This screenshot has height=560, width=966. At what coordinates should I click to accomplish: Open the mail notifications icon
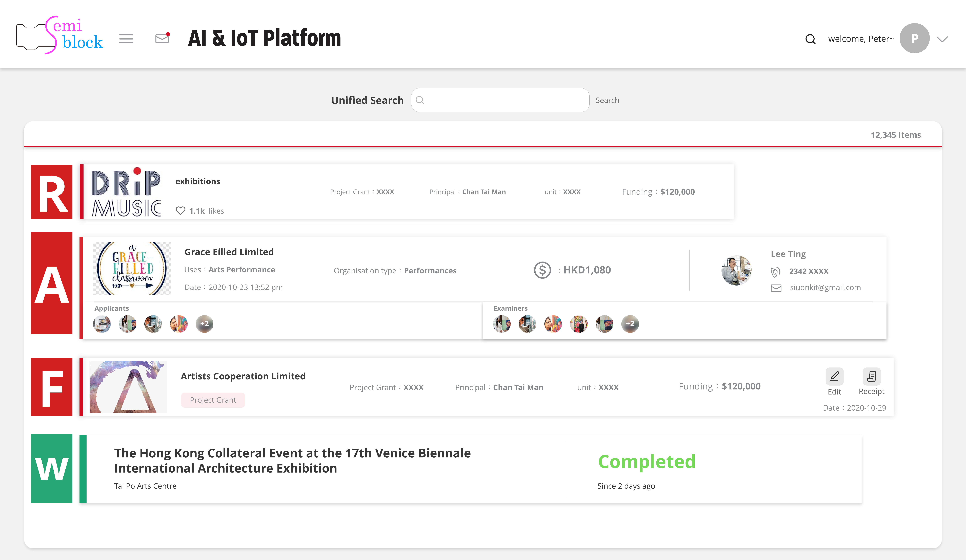[x=163, y=38]
